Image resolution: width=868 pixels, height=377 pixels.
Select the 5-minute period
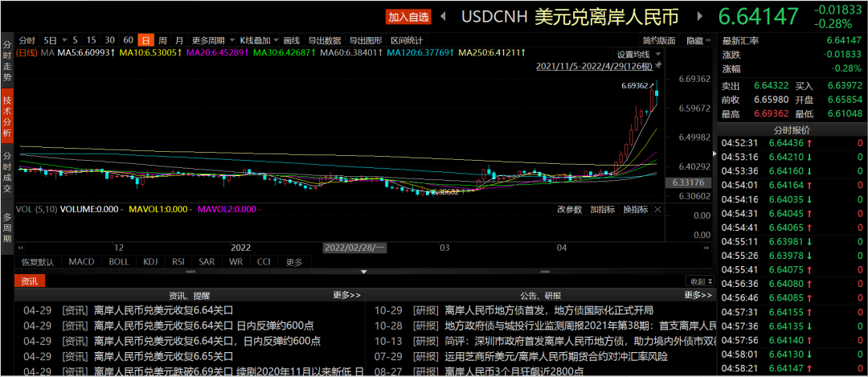(x=76, y=40)
